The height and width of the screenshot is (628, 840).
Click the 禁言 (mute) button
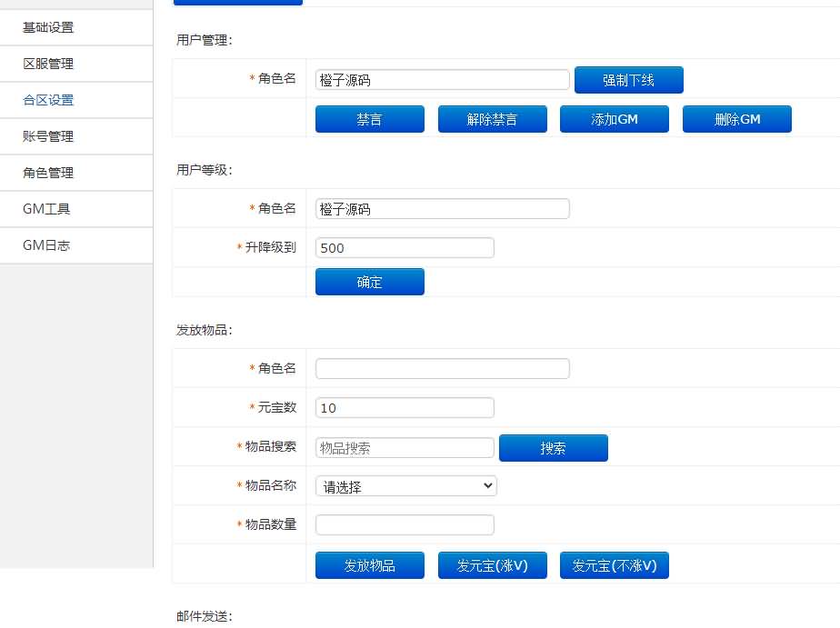coord(369,118)
